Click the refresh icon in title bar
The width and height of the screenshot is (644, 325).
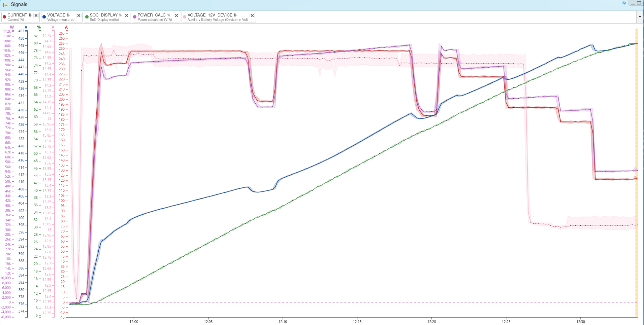coord(624,3)
